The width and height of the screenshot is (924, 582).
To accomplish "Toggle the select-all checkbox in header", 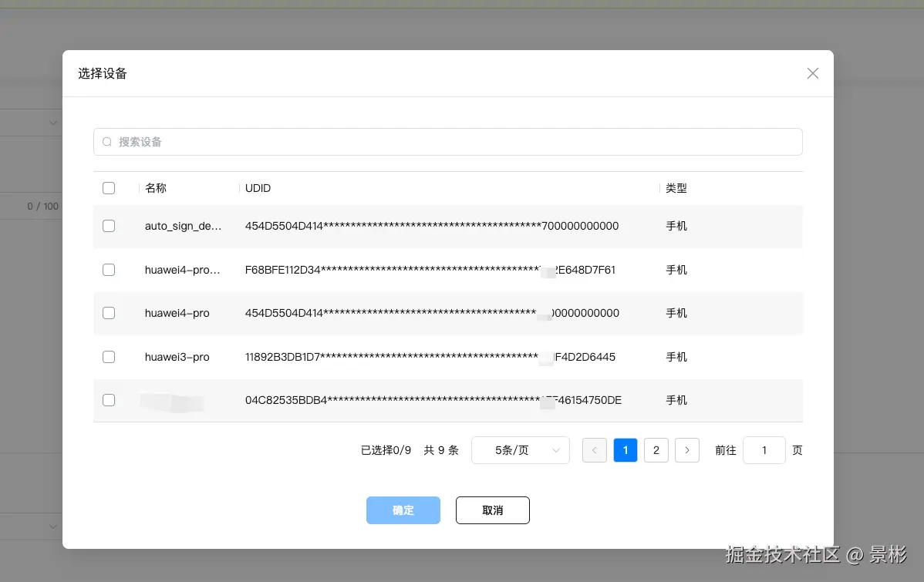I will click(109, 187).
